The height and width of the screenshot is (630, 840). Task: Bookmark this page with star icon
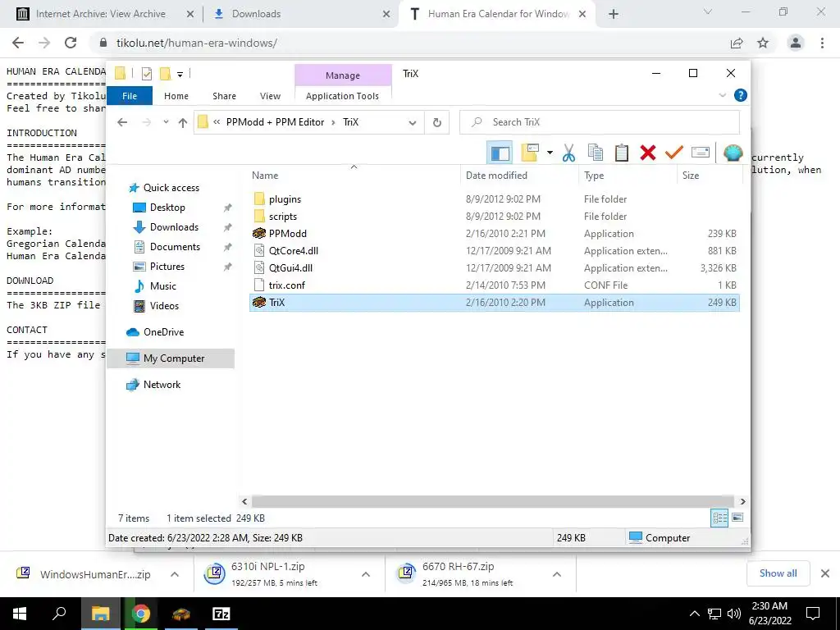(x=763, y=43)
